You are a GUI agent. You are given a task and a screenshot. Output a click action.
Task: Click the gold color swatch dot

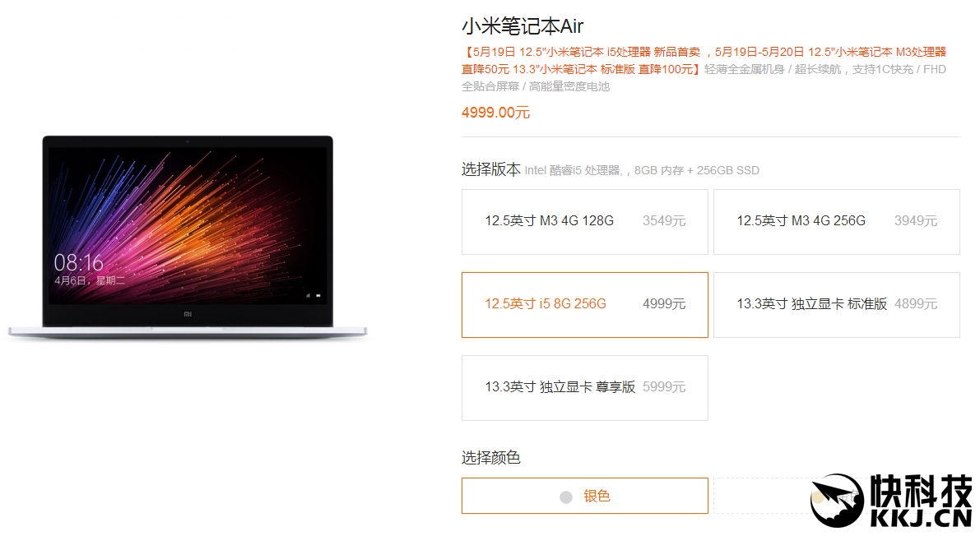click(818, 497)
